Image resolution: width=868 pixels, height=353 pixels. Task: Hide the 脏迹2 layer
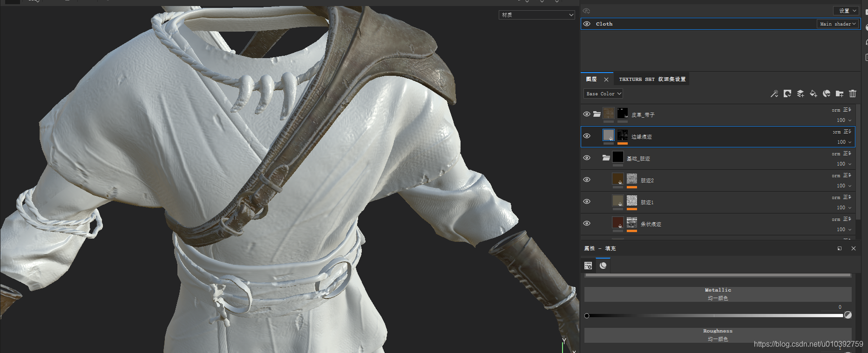click(587, 180)
